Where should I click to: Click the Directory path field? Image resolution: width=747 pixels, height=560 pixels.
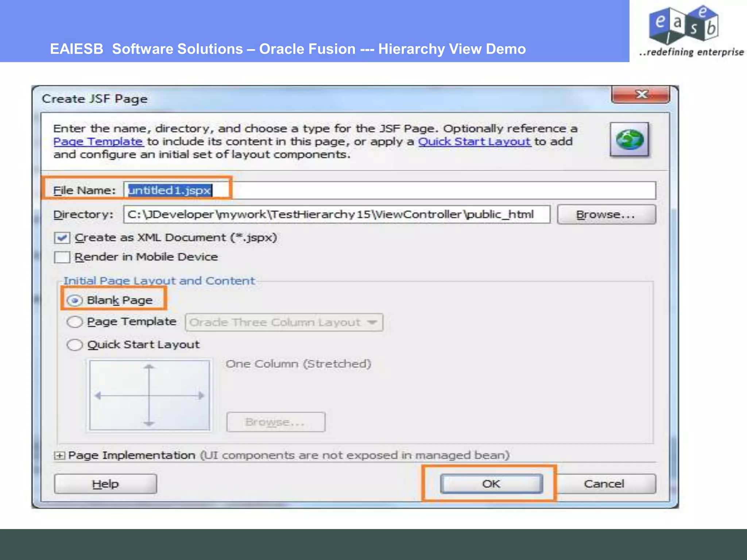[x=337, y=214]
